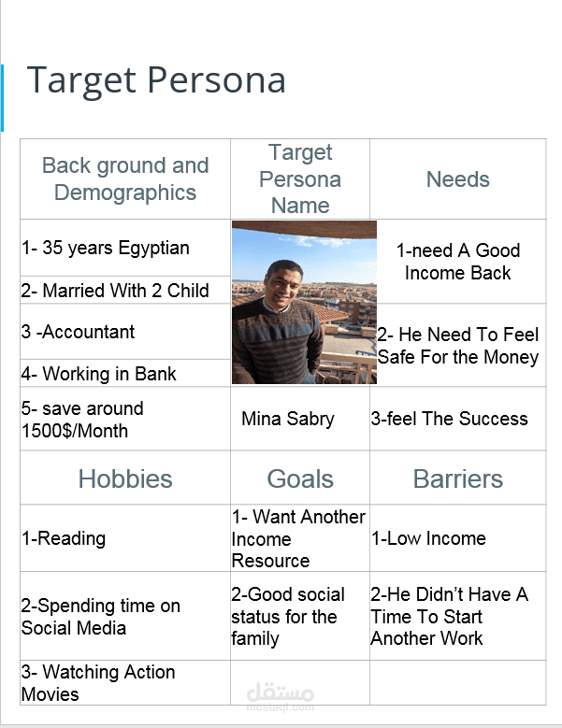This screenshot has width=562, height=728.
Task: Click the save around 1500$/Month cell
Action: (x=125, y=419)
